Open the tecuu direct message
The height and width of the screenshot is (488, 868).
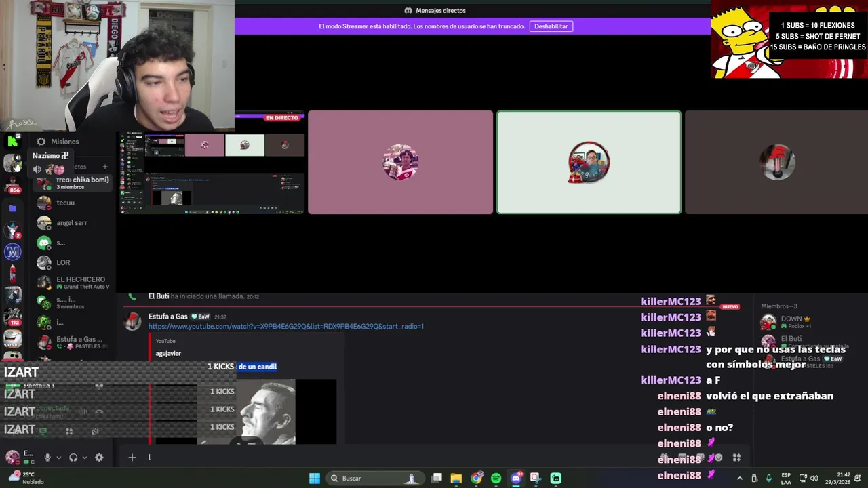click(73, 203)
